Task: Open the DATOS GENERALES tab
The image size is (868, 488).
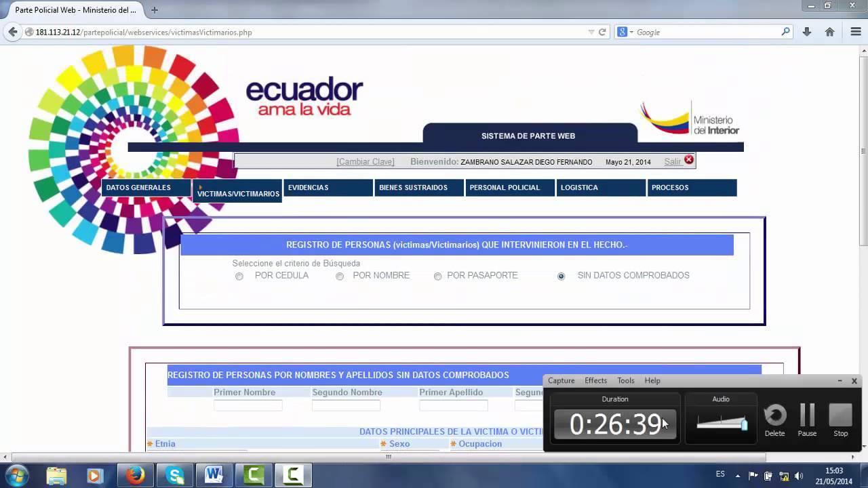Action: click(146, 188)
